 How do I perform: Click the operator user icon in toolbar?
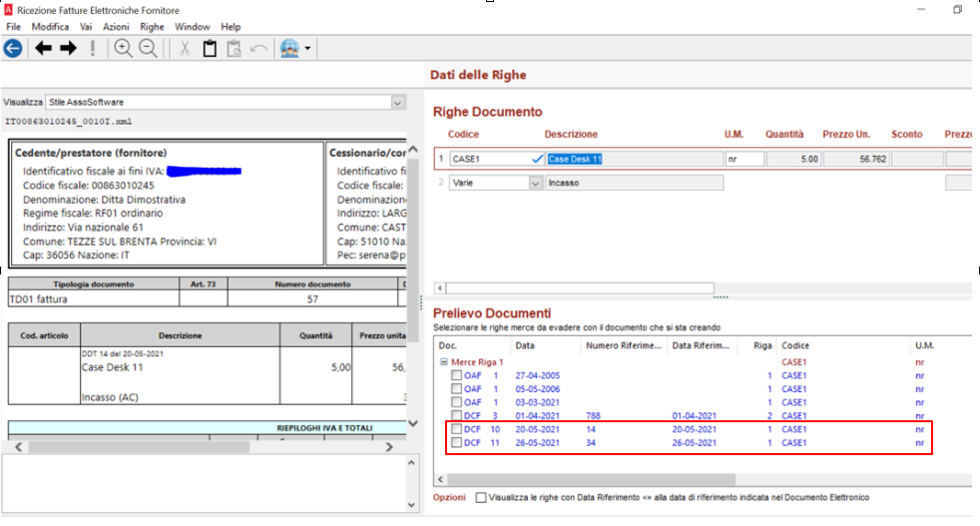pos(289,48)
